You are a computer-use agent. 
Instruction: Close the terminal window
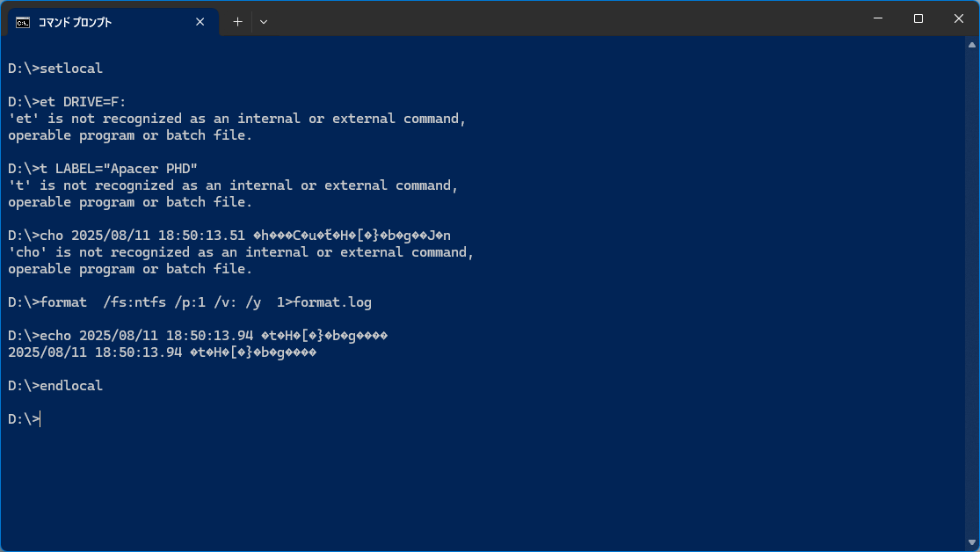coord(959,18)
